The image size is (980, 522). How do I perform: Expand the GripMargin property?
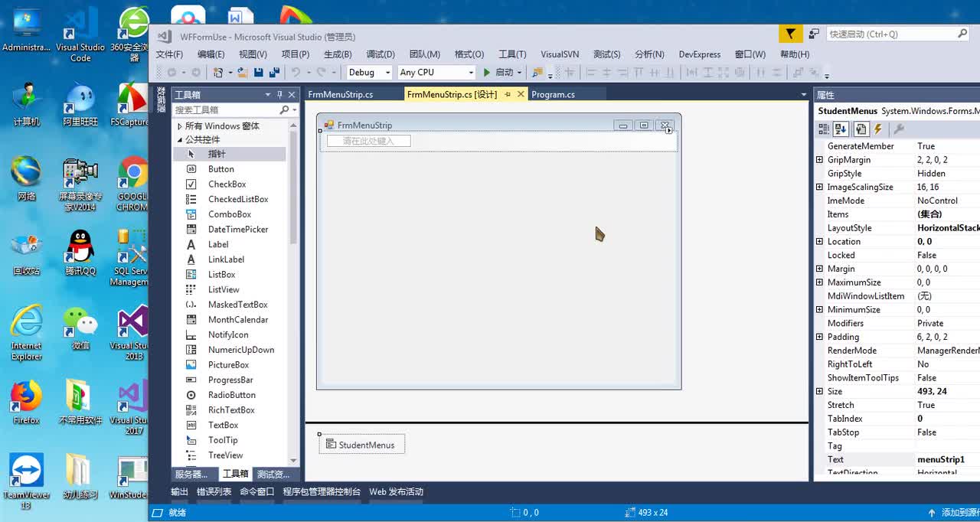coord(819,160)
